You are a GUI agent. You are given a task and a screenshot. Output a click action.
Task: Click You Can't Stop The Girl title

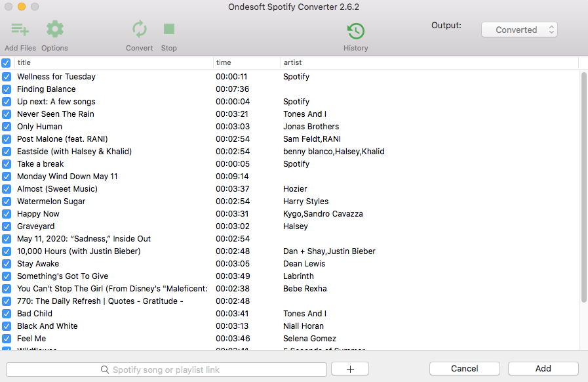point(112,289)
